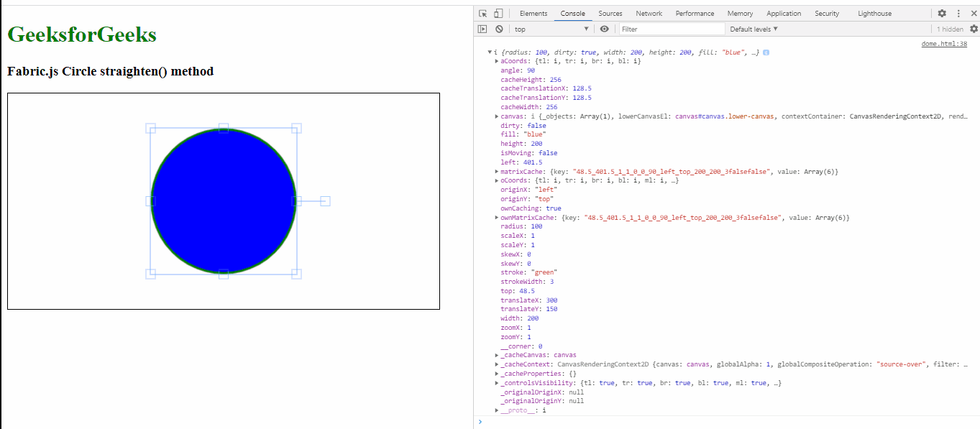
Task: Open console settings gear next to hidden count
Action: click(x=974, y=29)
